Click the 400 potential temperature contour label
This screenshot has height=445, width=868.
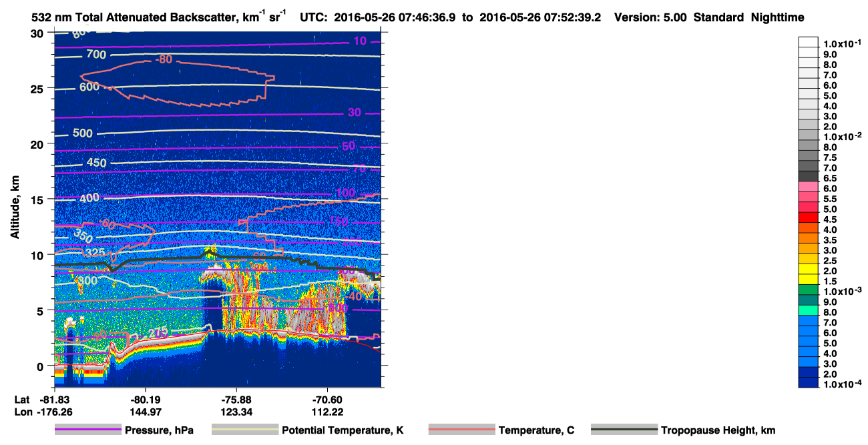point(89,198)
